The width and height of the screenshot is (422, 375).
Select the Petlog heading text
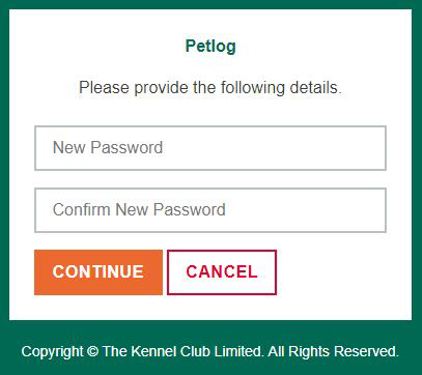pyautogui.click(x=211, y=46)
